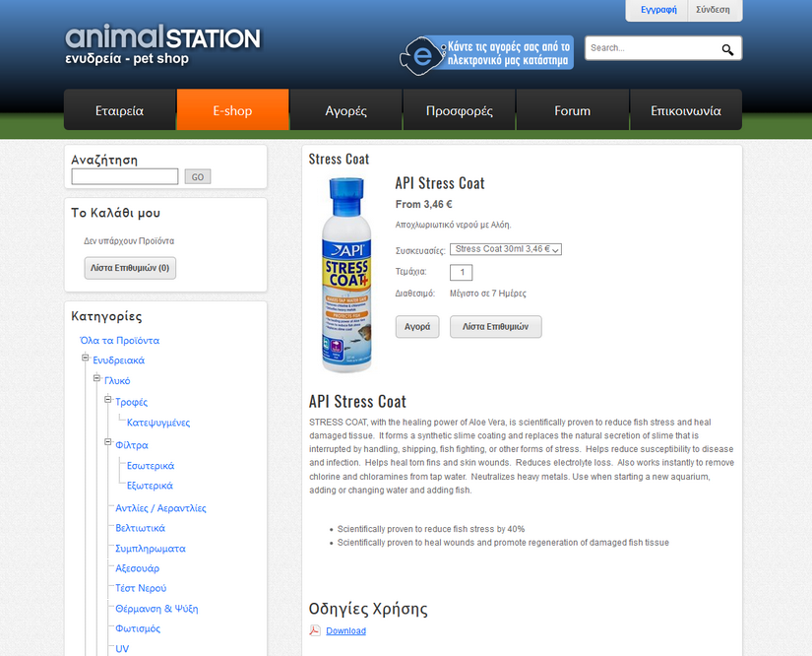Open the Συσκευασίες package dropdown

[505, 249]
